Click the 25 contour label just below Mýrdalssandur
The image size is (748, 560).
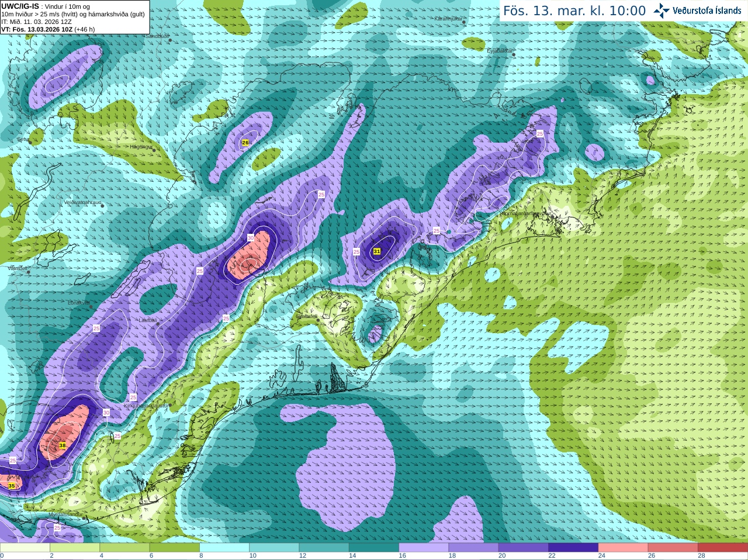coord(57,528)
